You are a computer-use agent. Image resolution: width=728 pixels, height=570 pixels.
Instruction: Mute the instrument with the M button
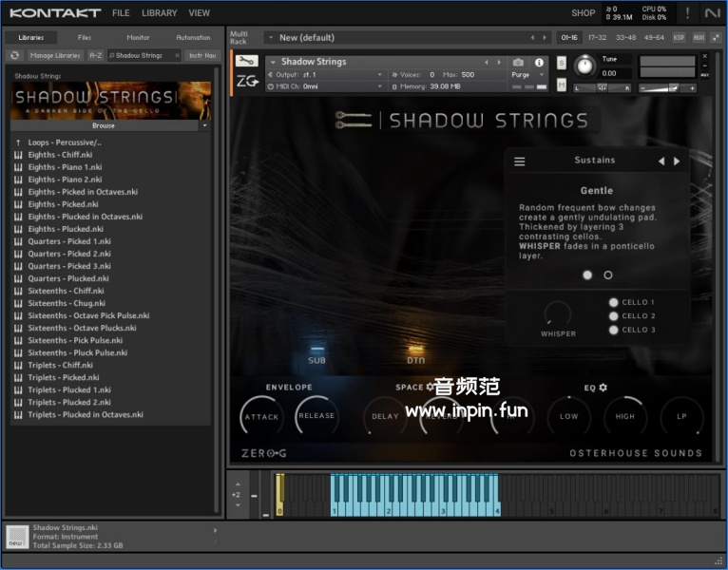coord(562,85)
